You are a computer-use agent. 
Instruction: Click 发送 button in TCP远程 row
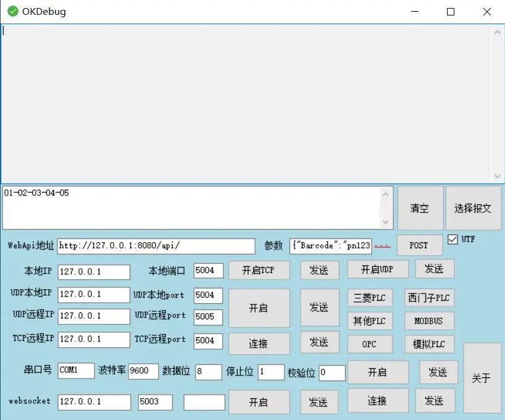[320, 342]
